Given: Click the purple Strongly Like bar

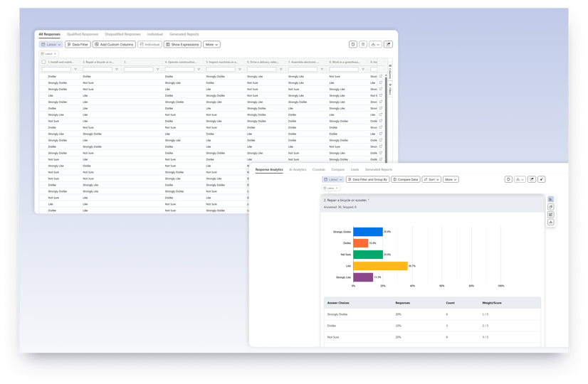Looking at the screenshot, I should tap(363, 277).
